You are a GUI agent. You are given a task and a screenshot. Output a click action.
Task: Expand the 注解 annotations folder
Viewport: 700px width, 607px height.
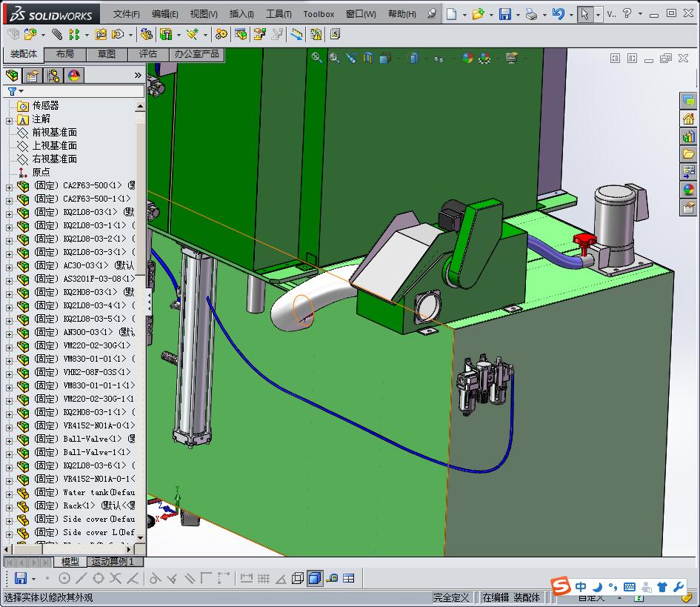click(x=9, y=119)
